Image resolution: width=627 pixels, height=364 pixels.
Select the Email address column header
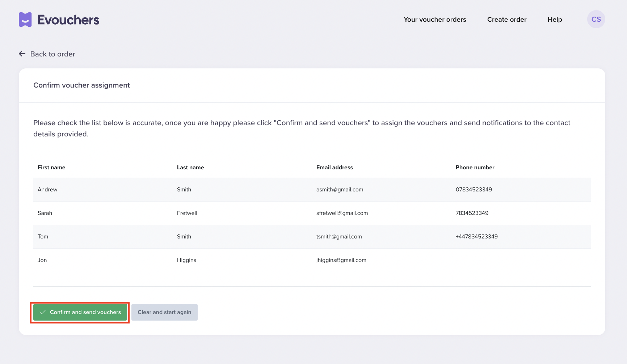click(334, 168)
